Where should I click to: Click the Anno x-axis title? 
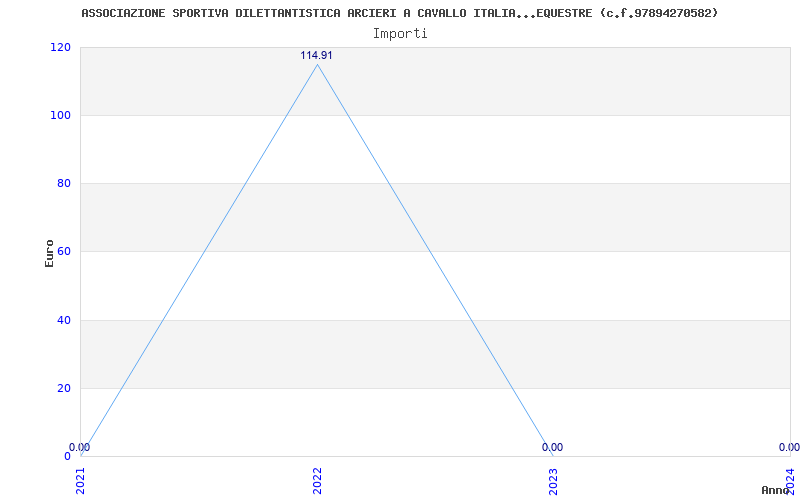pos(775,490)
